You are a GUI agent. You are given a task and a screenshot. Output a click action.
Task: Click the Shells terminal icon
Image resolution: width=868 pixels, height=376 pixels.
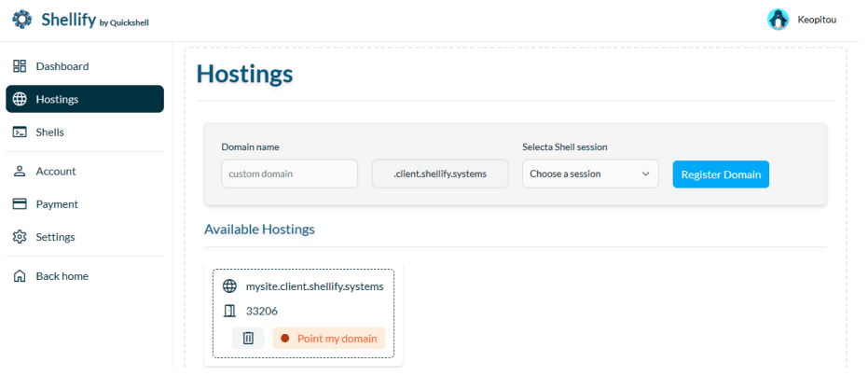[20, 132]
